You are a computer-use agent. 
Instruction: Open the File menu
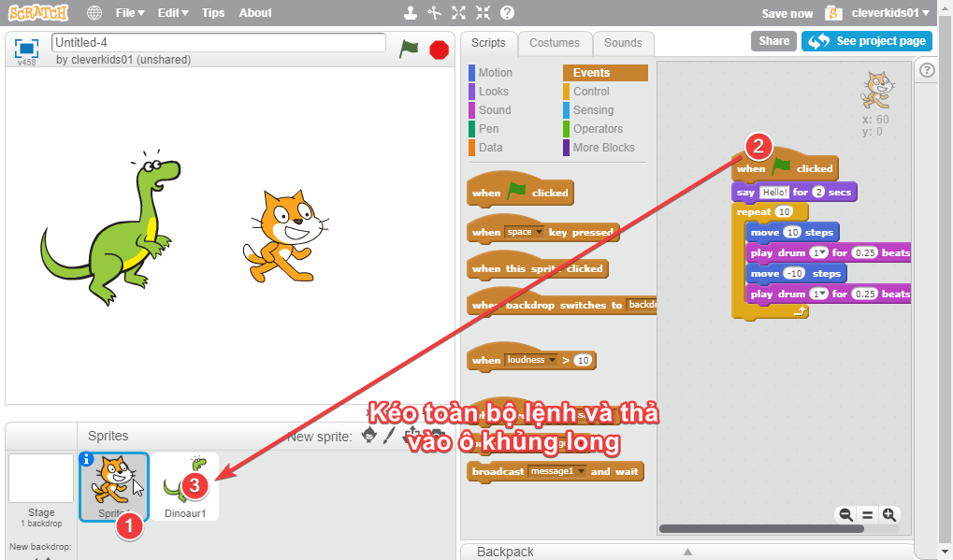(x=130, y=13)
